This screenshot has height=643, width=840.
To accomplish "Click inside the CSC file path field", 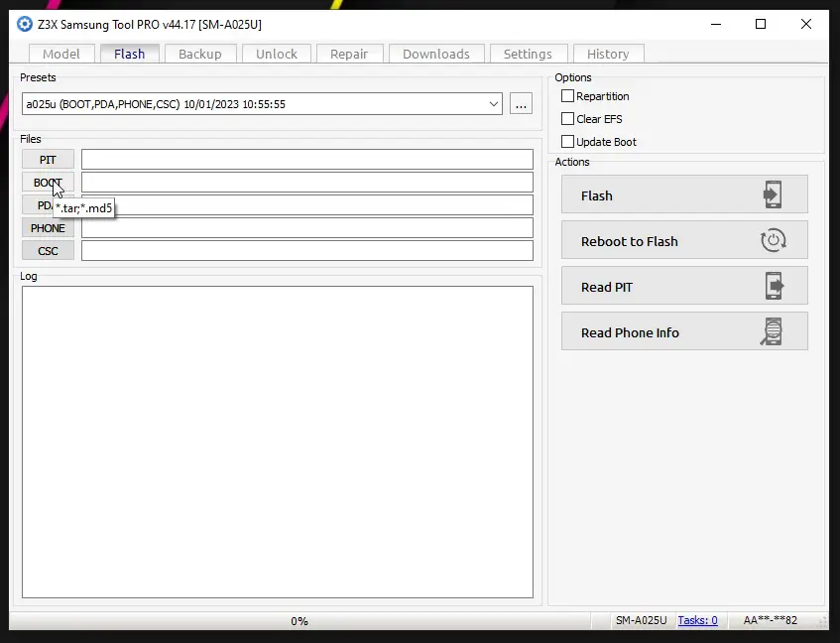I will (x=307, y=250).
